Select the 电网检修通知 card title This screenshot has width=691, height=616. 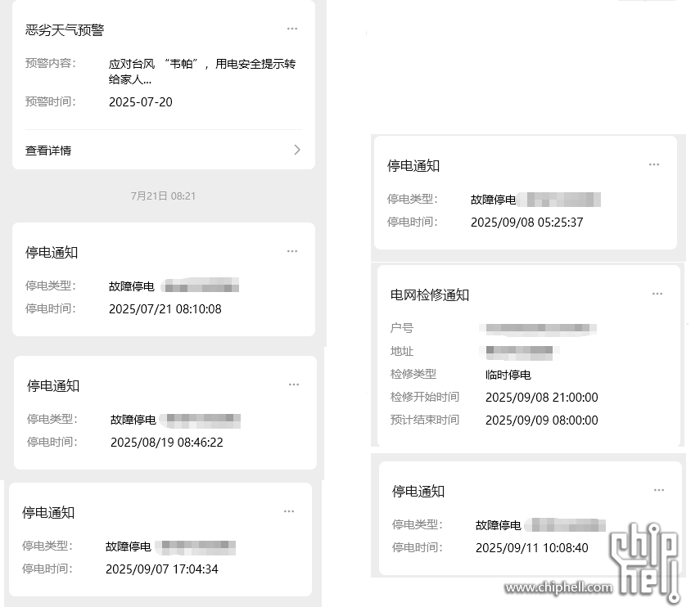coord(430,295)
